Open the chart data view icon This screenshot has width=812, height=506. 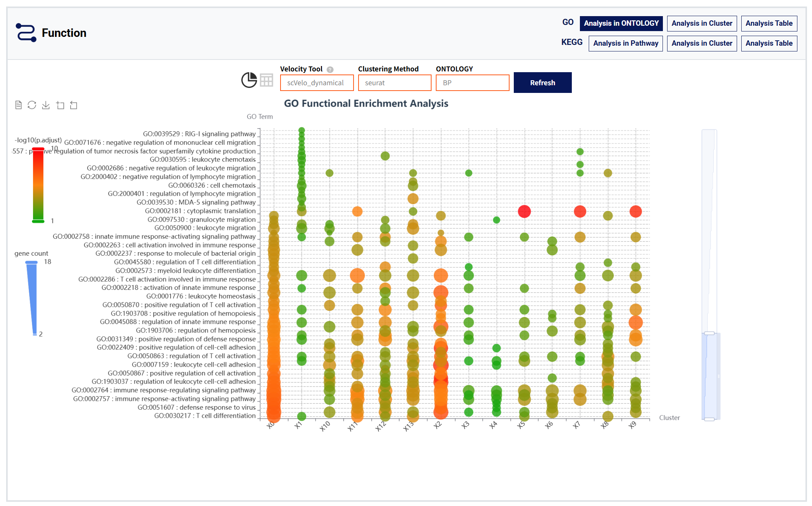point(18,105)
